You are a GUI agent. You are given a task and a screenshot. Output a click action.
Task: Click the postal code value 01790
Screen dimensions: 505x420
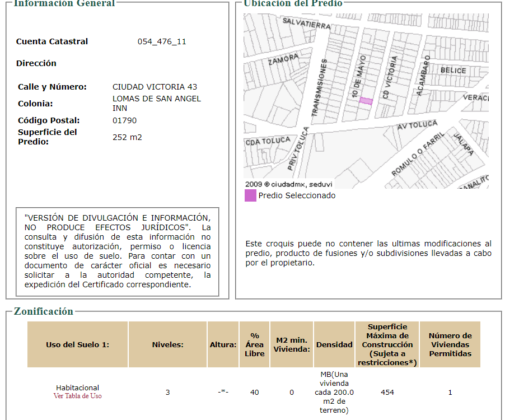pos(125,120)
